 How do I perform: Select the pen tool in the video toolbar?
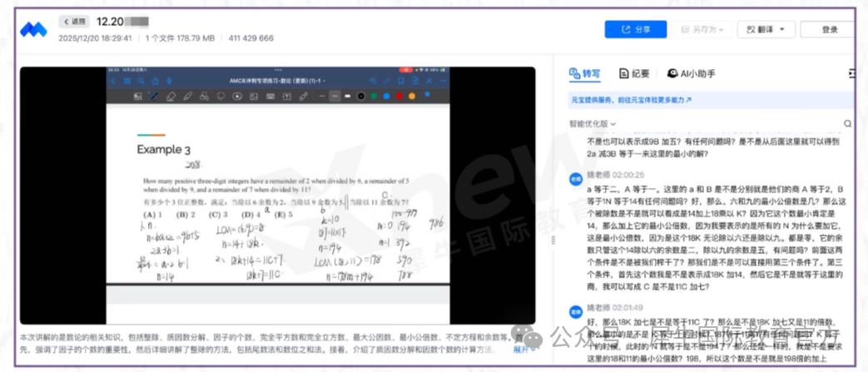click(x=154, y=96)
